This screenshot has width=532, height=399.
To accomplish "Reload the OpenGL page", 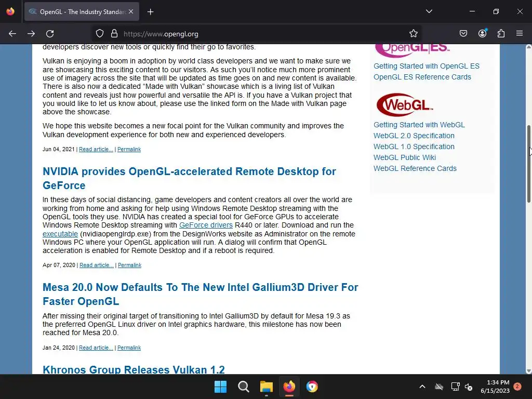I will click(x=50, y=34).
